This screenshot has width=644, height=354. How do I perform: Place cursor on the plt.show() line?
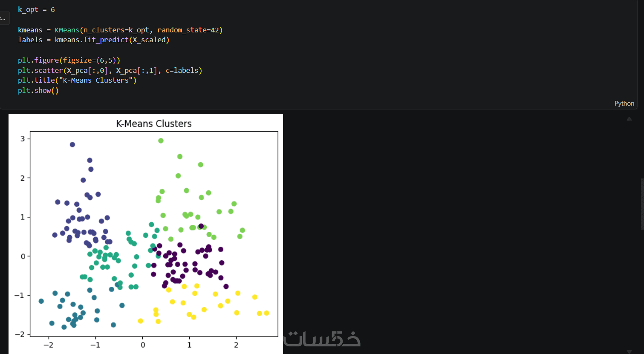(x=38, y=90)
